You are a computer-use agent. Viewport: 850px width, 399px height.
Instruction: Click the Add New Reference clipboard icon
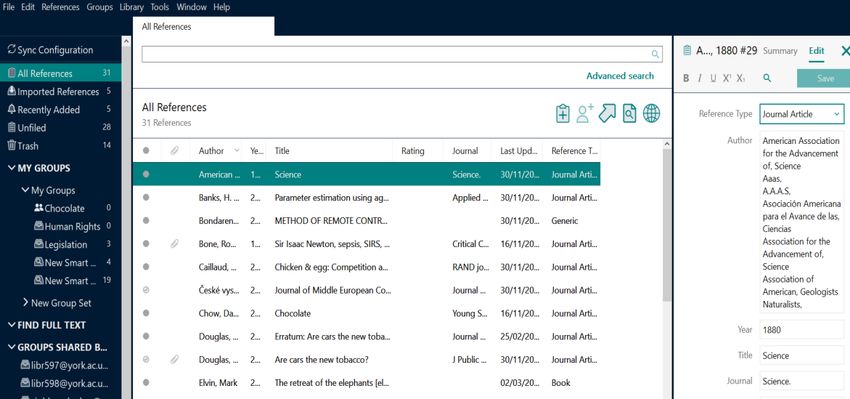563,113
